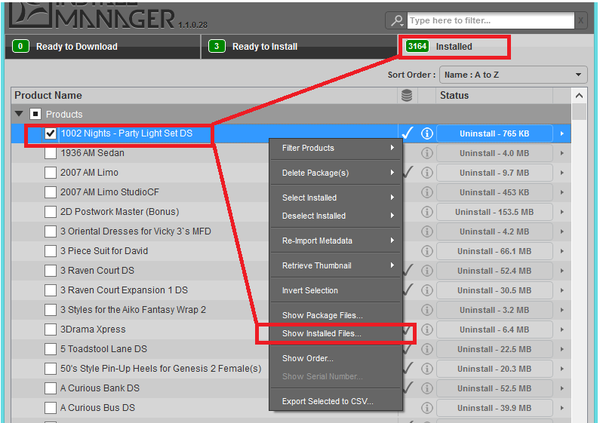Check the 3 Oriental Dresses for Vicky checkbox

click(x=50, y=231)
